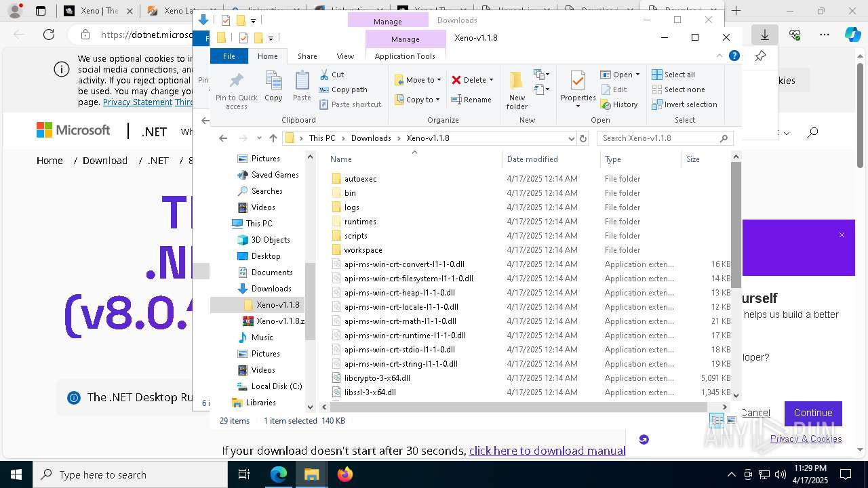Viewport: 868px width, 488px height.
Task: Click the Copy icon in Clipboard group
Action: (x=273, y=86)
